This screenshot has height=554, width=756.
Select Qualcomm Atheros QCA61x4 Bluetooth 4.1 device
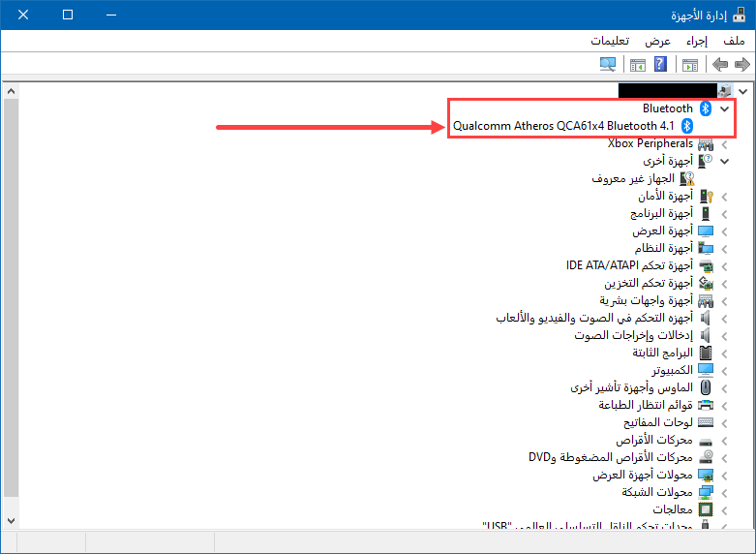pyautogui.click(x=563, y=126)
